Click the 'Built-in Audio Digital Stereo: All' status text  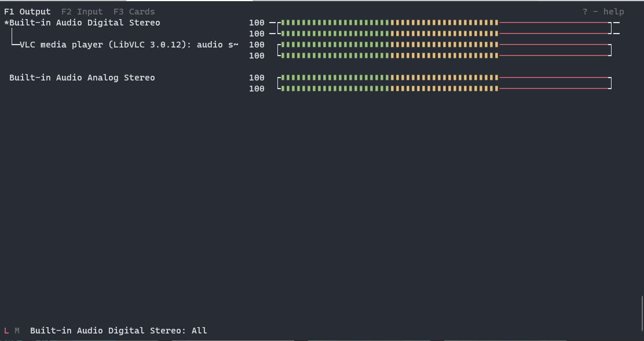pyautogui.click(x=118, y=331)
